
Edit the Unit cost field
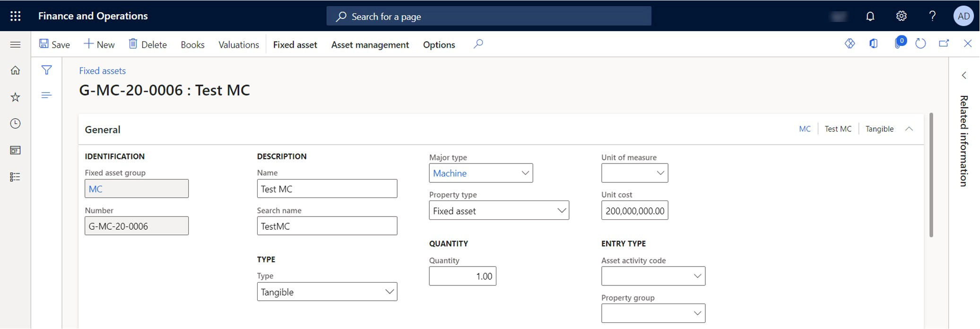click(634, 210)
